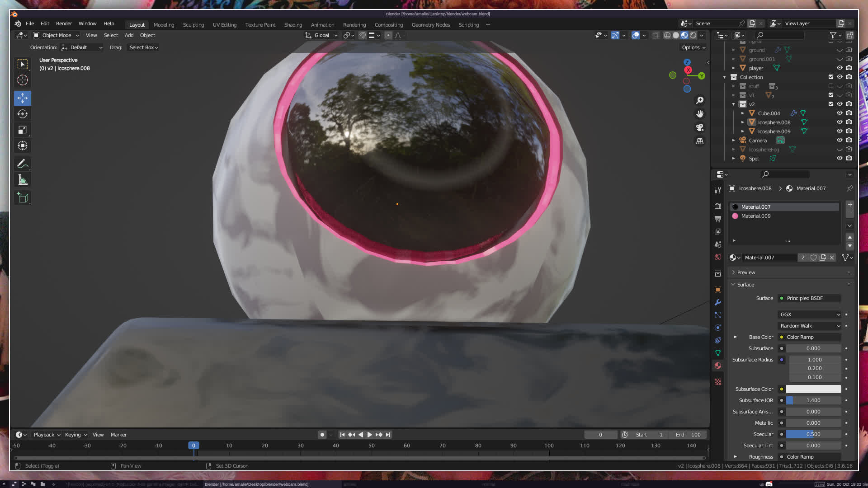Hide Icosphere.009 with eye icon
This screenshot has width=868, height=488.
tap(840, 131)
